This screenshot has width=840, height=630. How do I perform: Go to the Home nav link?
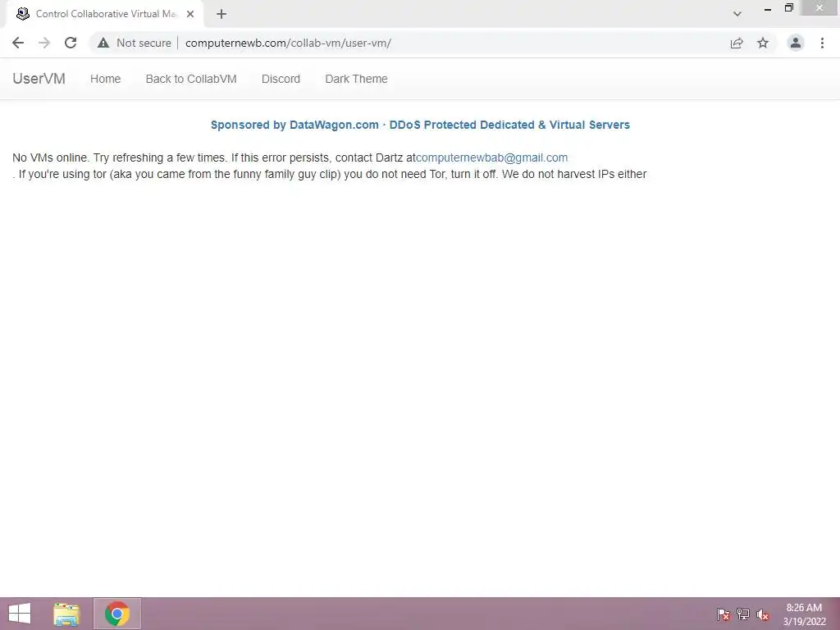[106, 79]
